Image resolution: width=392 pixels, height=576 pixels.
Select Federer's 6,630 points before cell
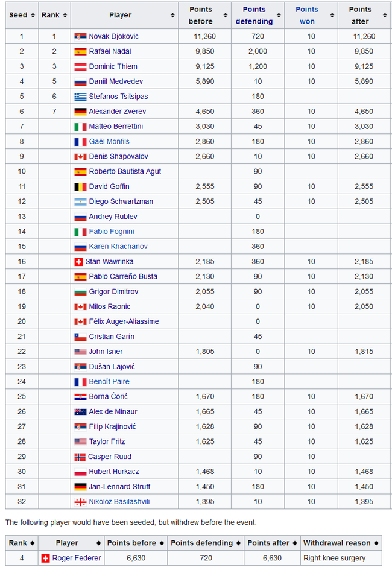coord(136,559)
